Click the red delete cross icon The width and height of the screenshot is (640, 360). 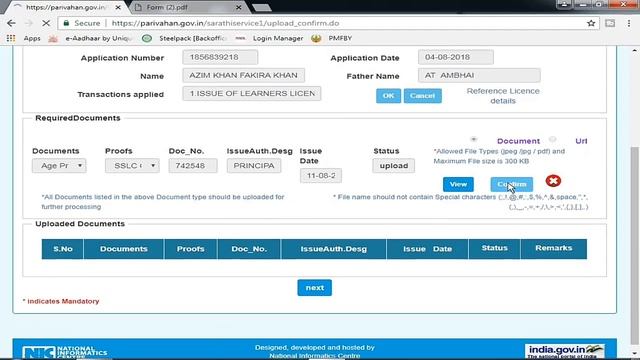pyautogui.click(x=553, y=181)
